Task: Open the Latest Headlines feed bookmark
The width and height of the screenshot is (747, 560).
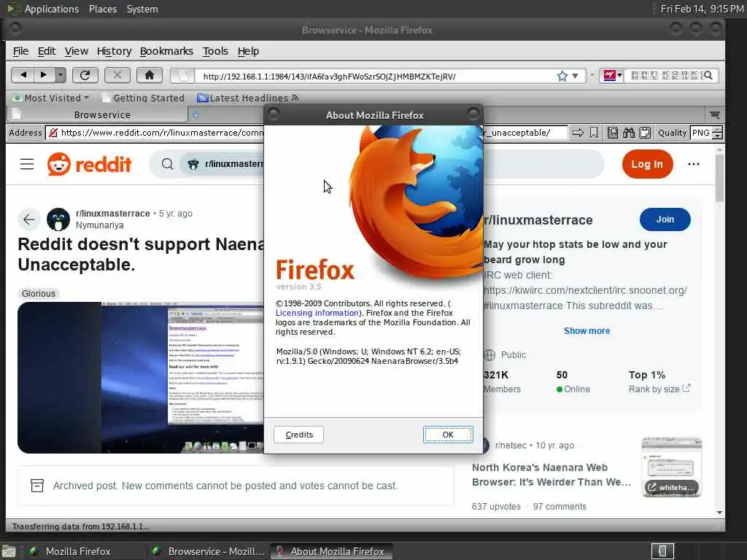Action: [x=248, y=98]
